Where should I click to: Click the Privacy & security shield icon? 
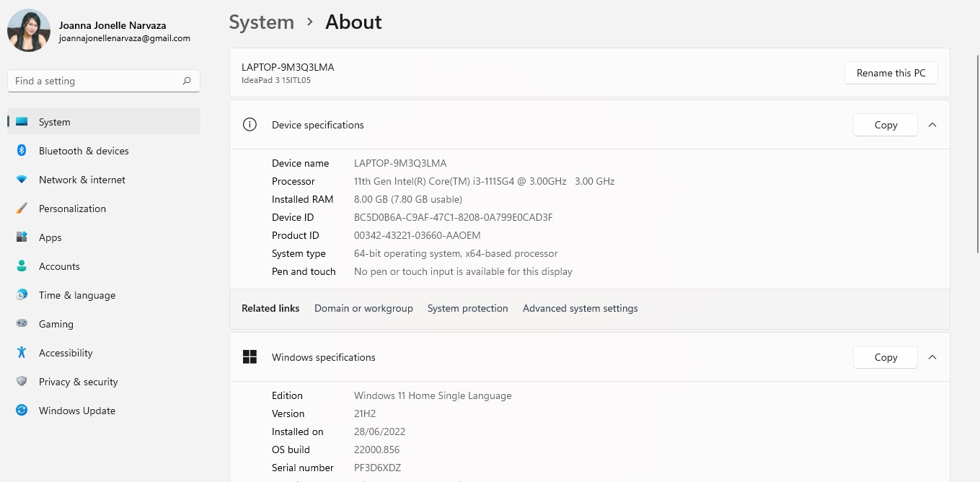(x=22, y=382)
